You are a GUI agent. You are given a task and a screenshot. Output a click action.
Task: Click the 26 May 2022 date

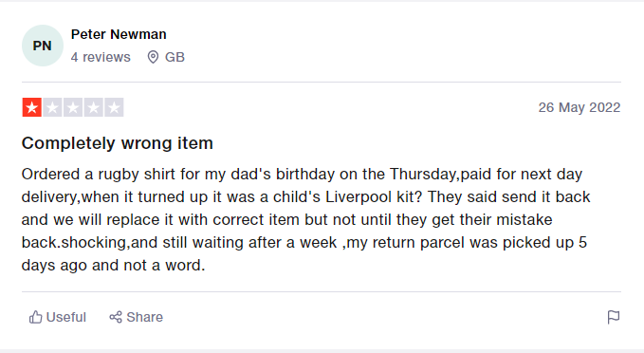[580, 107]
